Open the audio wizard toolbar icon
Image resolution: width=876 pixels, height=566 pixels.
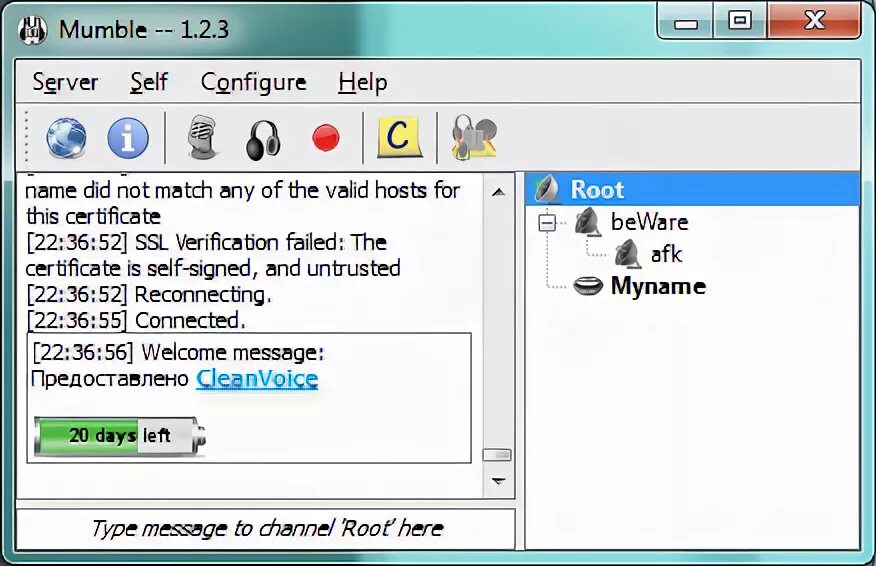point(474,137)
